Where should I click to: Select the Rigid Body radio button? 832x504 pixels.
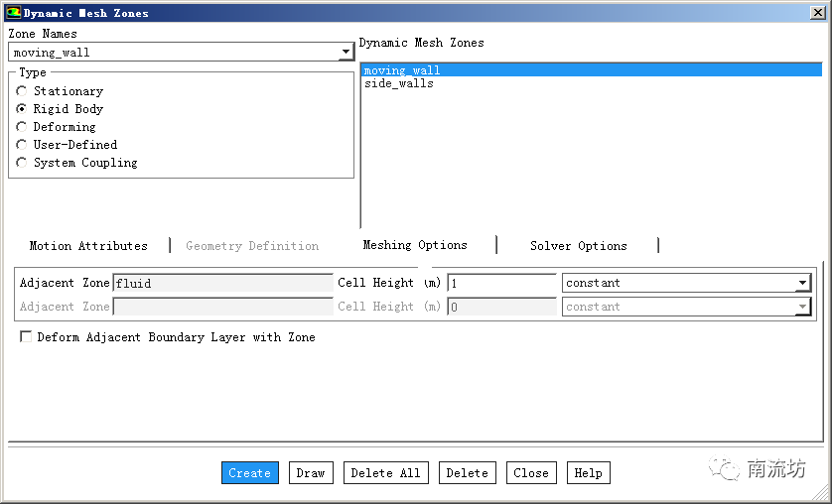[x=21, y=109]
